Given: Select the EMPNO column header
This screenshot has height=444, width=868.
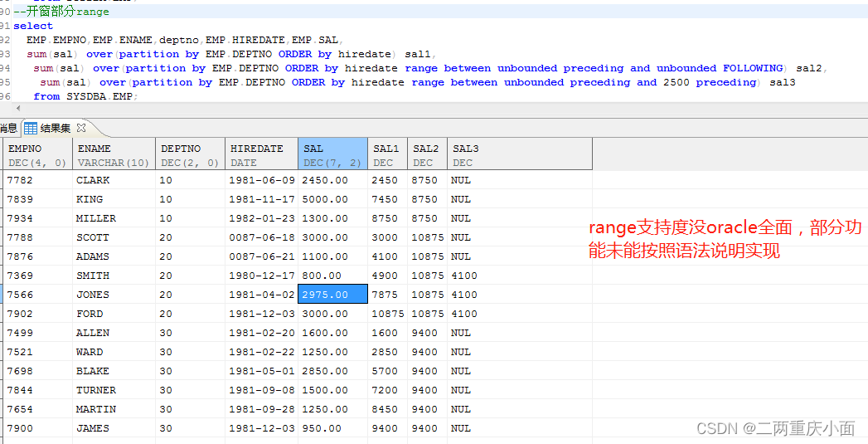Looking at the screenshot, I should (38, 154).
